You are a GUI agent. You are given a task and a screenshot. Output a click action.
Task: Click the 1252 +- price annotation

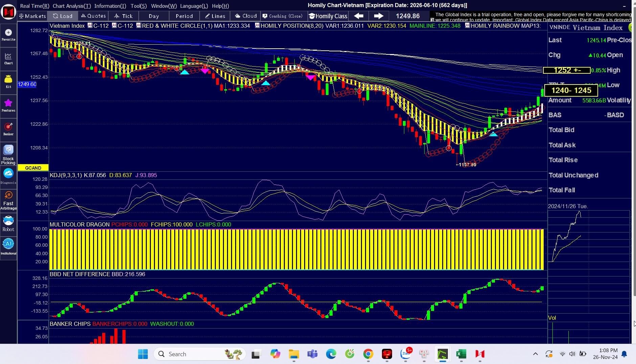[567, 70]
